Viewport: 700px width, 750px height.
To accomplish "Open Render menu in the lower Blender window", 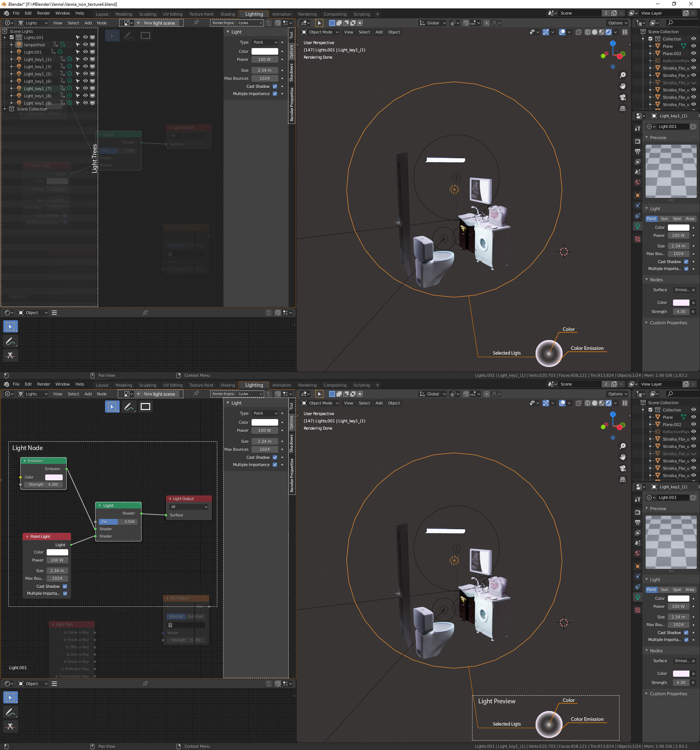I will tap(43, 384).
